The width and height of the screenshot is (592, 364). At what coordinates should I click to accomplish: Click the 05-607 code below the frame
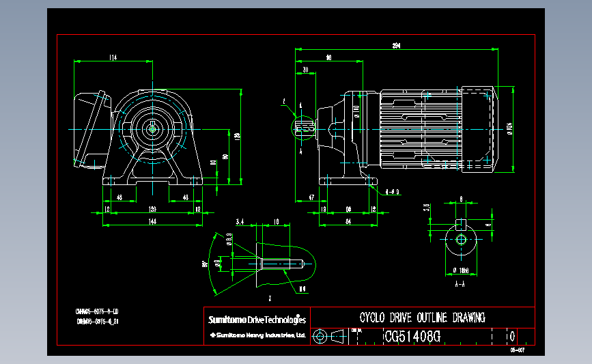click(518, 350)
